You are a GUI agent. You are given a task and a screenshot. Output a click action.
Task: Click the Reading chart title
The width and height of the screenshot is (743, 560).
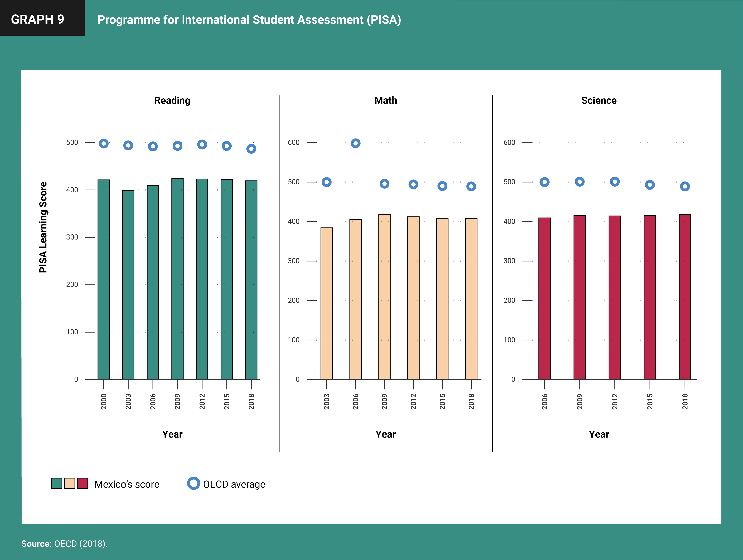(x=172, y=100)
